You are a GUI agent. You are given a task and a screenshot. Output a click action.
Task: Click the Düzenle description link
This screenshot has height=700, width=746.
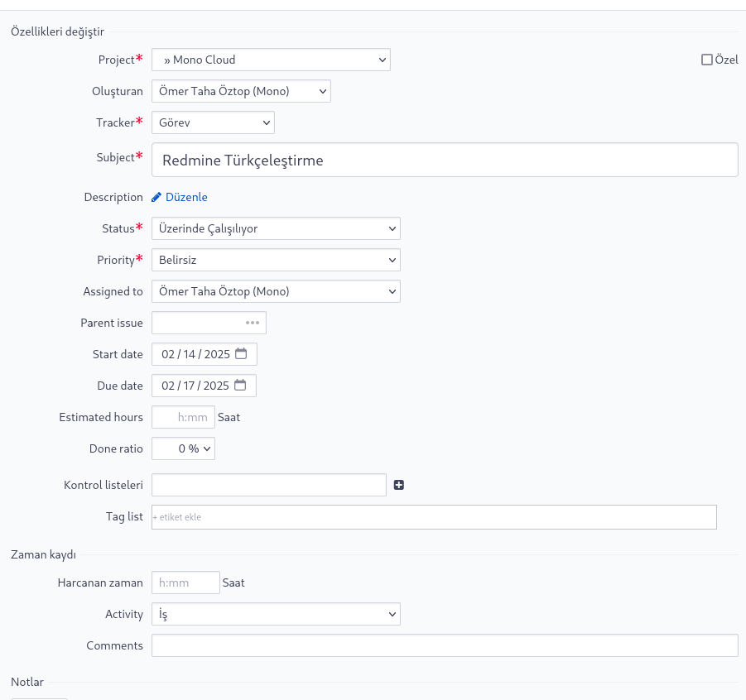[186, 198]
